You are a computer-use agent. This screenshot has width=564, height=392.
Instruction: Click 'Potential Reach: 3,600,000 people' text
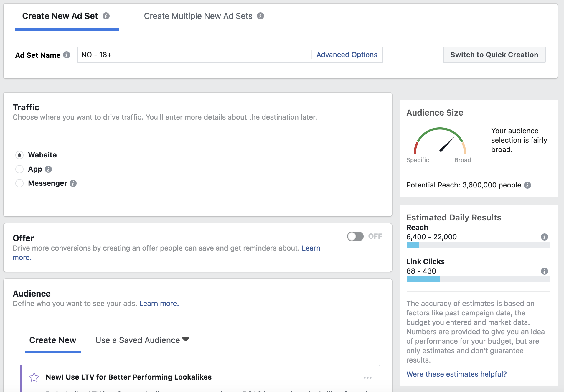464,185
